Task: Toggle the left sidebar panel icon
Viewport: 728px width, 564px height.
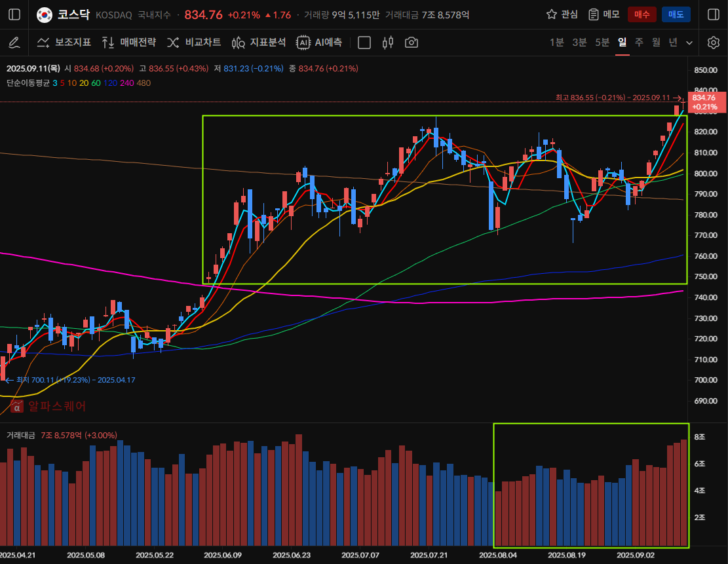Action: pos(14,15)
